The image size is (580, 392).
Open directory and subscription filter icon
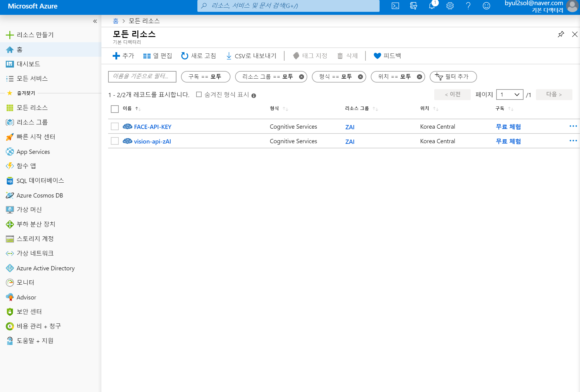(x=414, y=6)
